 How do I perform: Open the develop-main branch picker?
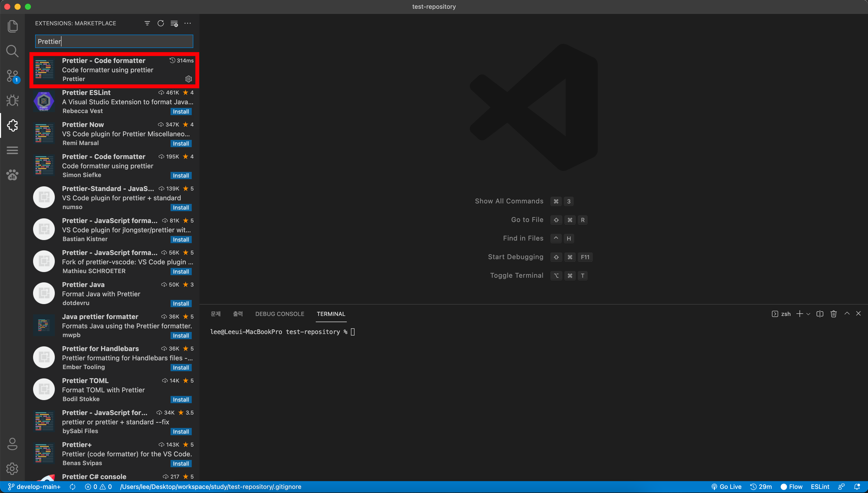(34, 487)
